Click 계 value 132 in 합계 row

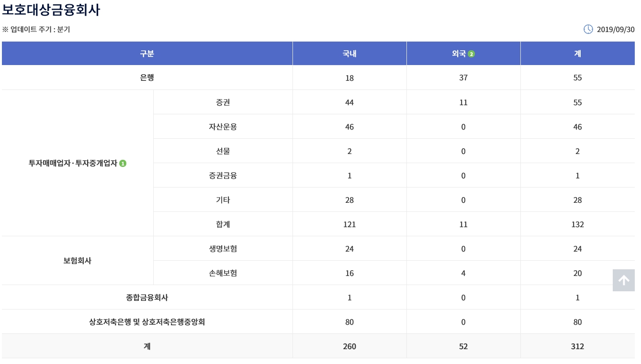tap(578, 224)
